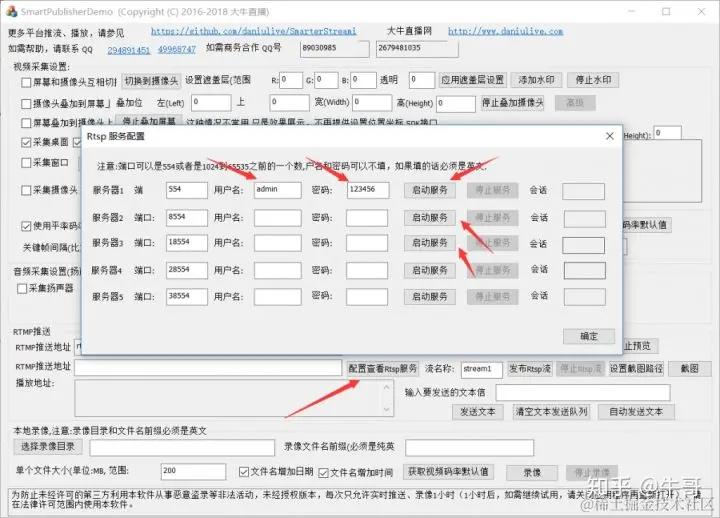The width and height of the screenshot is (720, 518).
Task: Enable 采集扬声器 checkbox
Action: tap(22, 288)
